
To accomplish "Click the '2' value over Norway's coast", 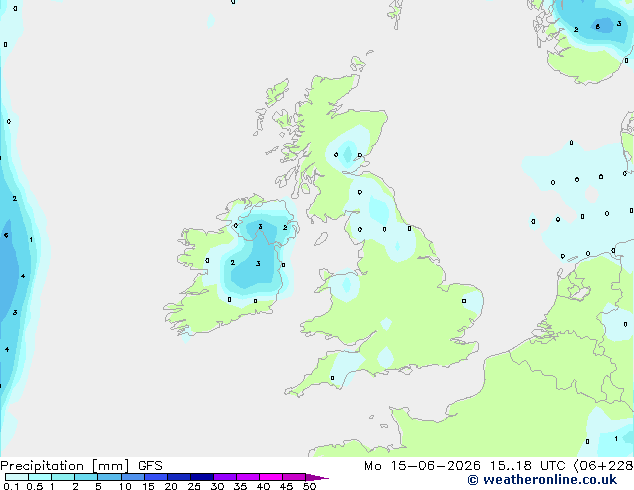I will click(576, 30).
